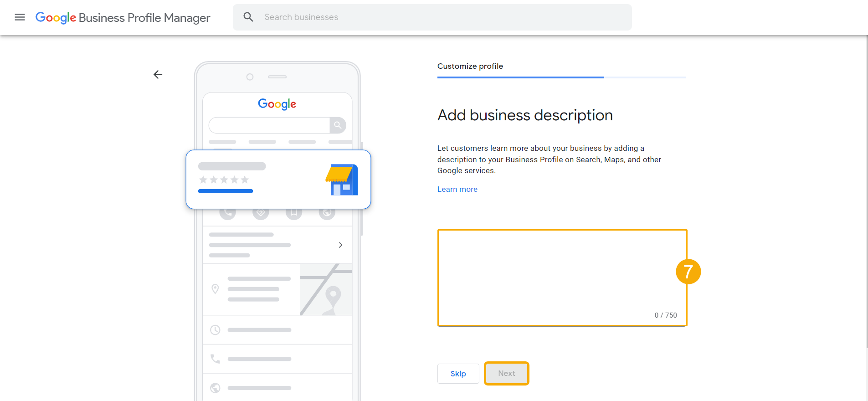
Task: Click the Google Business Profile Manager logo
Action: (123, 17)
